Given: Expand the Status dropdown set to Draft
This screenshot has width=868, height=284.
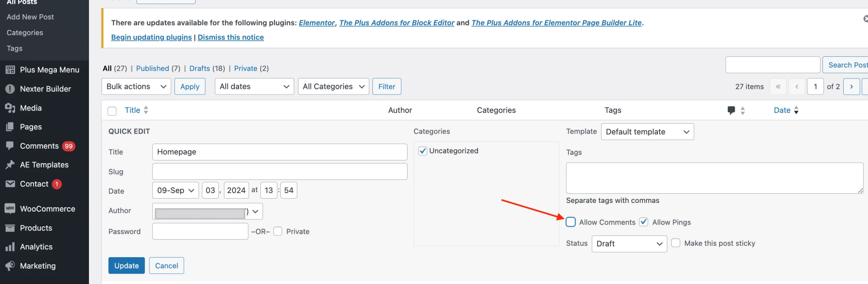Looking at the screenshot, I should click(629, 244).
